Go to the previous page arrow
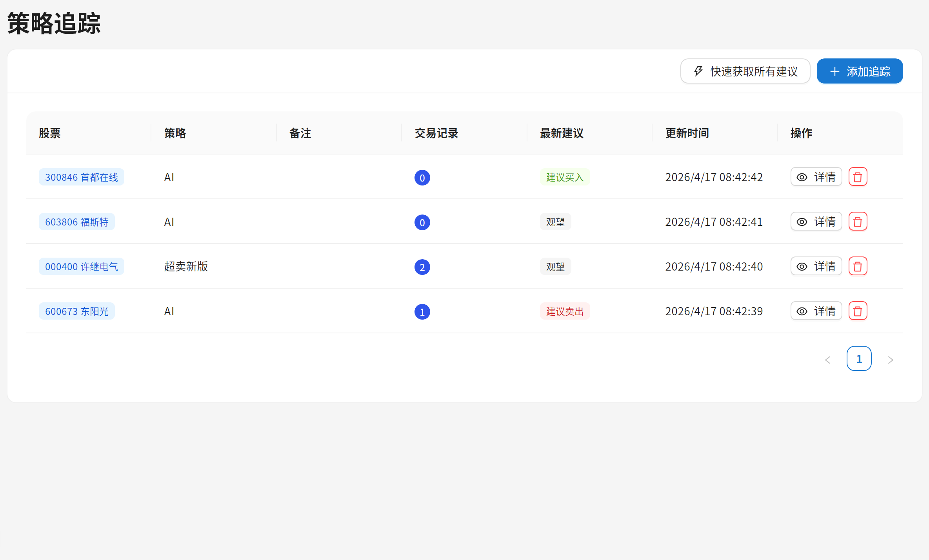The width and height of the screenshot is (929, 560). point(828,360)
